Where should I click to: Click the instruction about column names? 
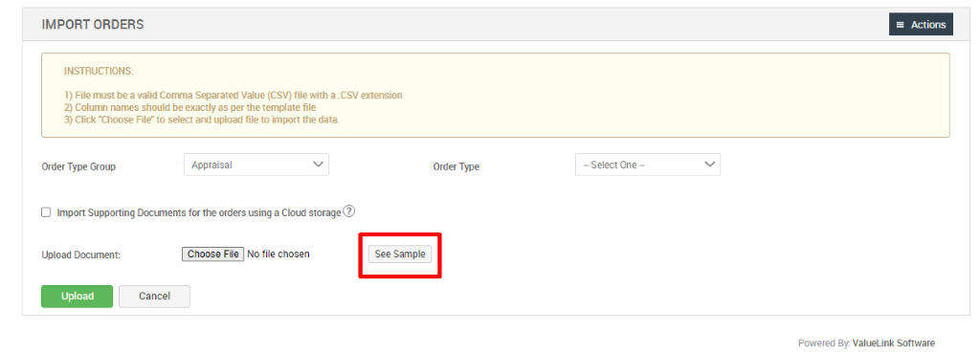pos(190,107)
